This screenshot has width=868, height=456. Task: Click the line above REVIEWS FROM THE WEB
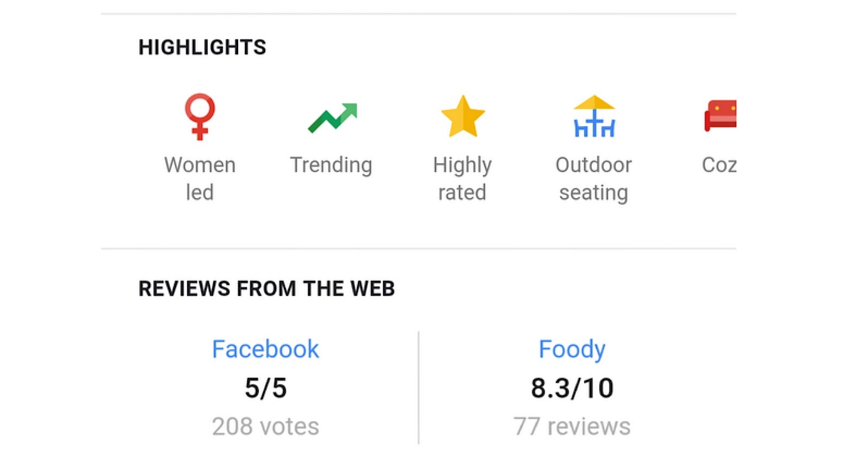(x=418, y=249)
